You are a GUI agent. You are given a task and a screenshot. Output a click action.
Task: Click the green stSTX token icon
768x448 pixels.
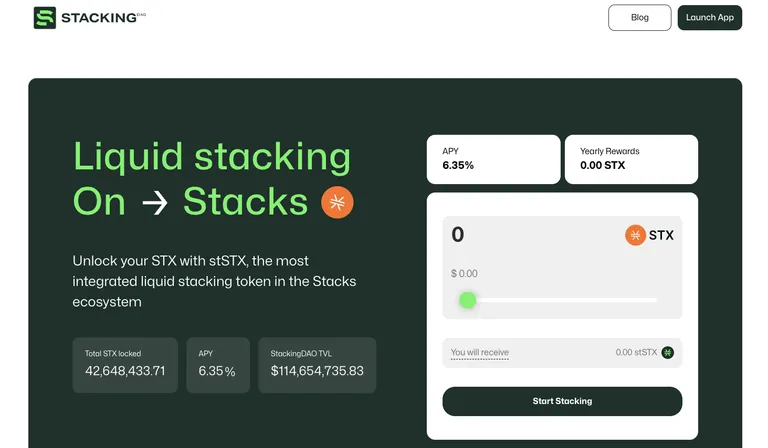[x=668, y=353]
